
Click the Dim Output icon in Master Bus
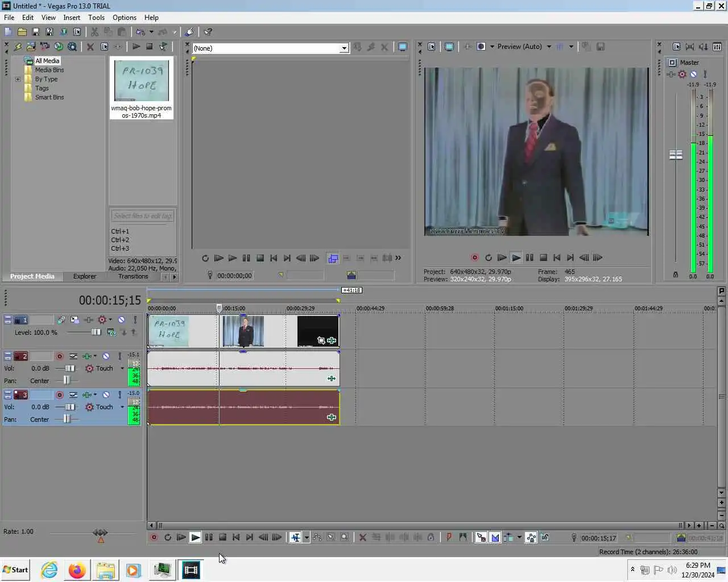coord(704,47)
